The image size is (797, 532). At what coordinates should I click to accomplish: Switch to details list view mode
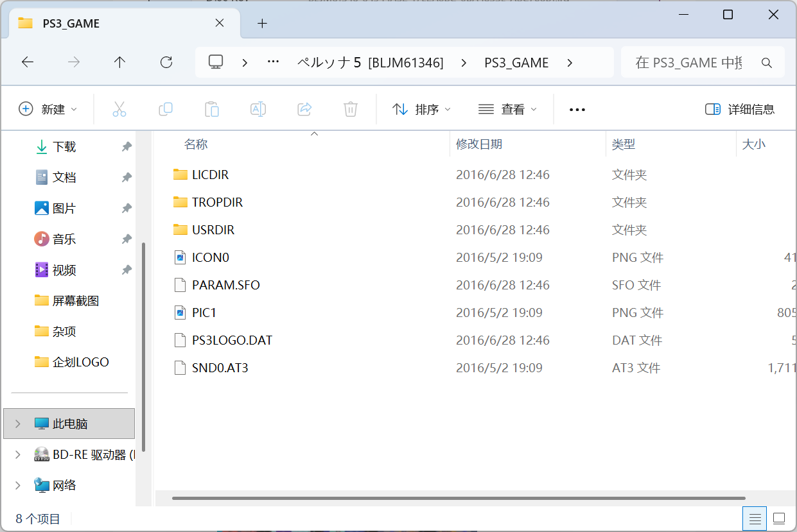755,518
